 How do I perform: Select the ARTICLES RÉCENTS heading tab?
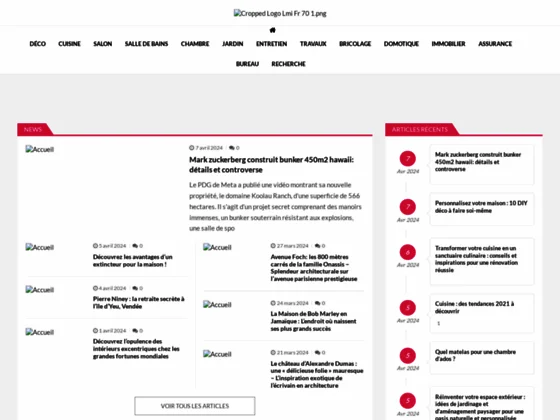tap(420, 129)
